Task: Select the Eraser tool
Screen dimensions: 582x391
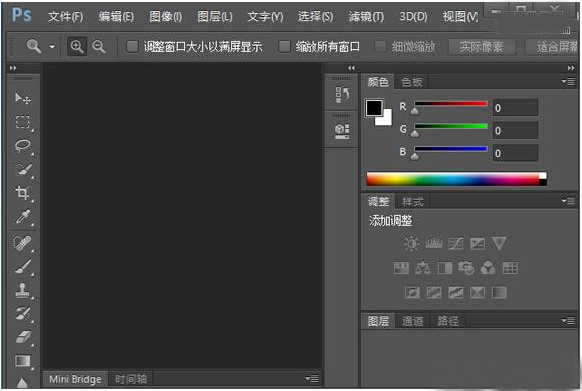Action: pyautogui.click(x=23, y=337)
